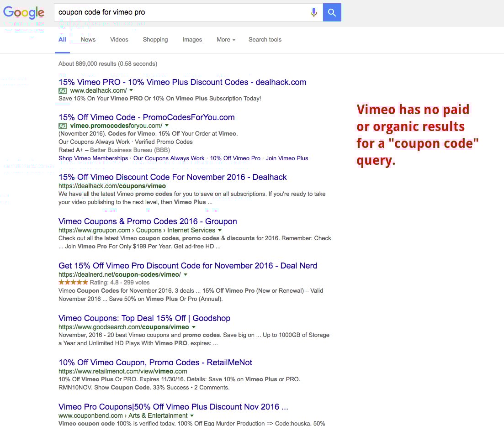Expand dropdown arrow beside couponbend.com URL
Viewport: 504px width, 426px height.
(192, 415)
